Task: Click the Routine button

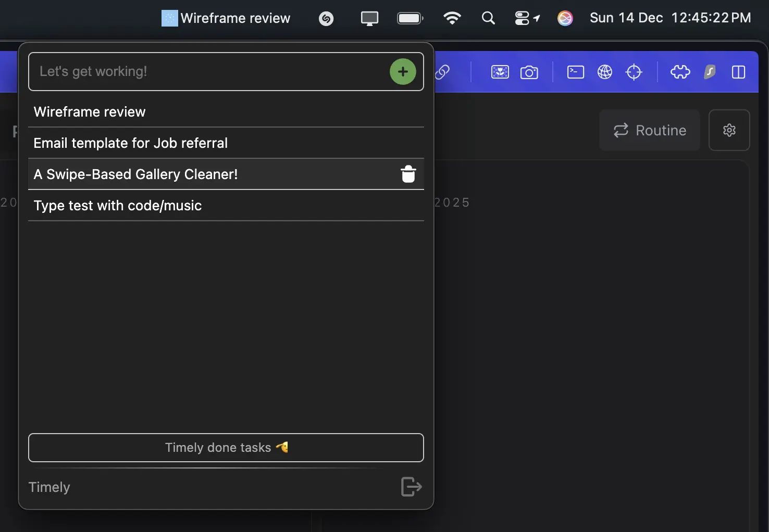Action: (x=650, y=130)
